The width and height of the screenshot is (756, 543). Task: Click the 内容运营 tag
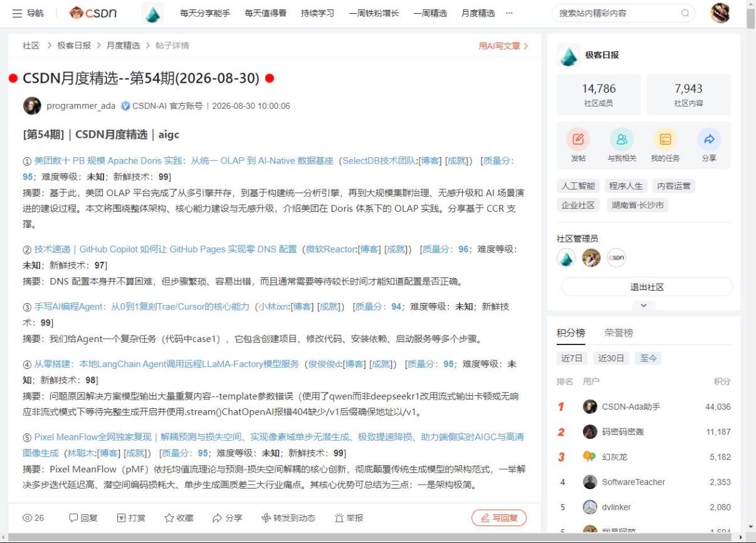673,186
